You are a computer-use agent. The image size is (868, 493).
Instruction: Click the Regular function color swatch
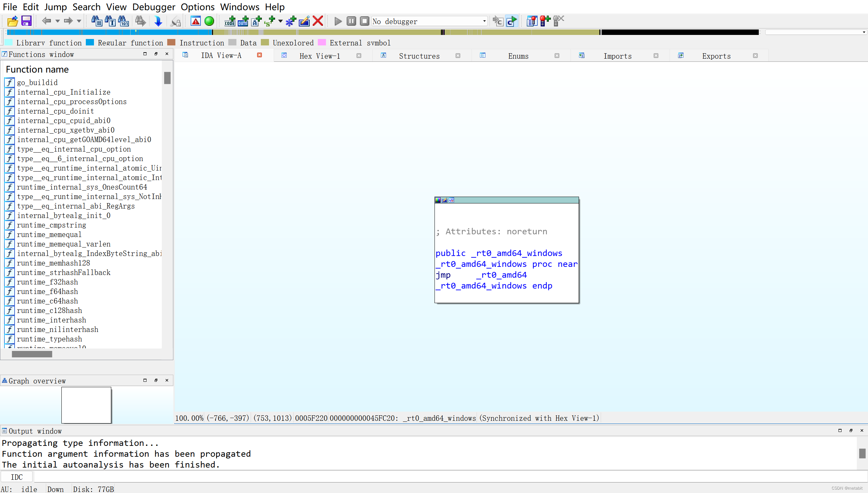(x=90, y=42)
